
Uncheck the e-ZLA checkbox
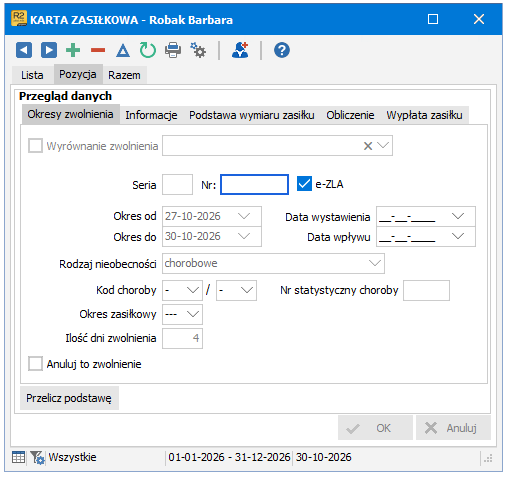pyautogui.click(x=304, y=184)
